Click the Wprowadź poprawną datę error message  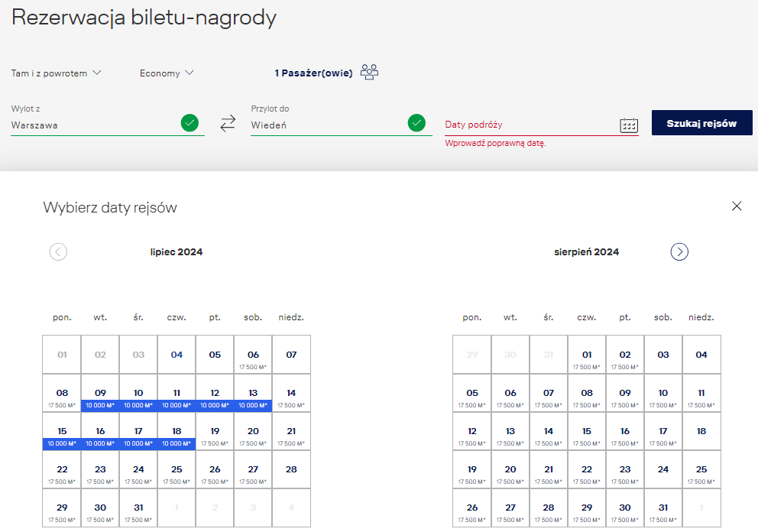[495, 143]
